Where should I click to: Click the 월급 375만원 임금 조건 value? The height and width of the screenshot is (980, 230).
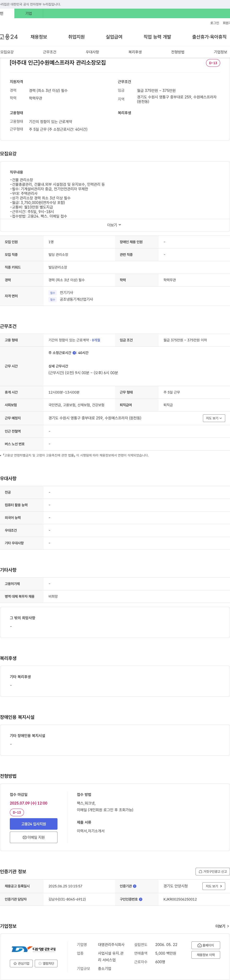(185, 340)
